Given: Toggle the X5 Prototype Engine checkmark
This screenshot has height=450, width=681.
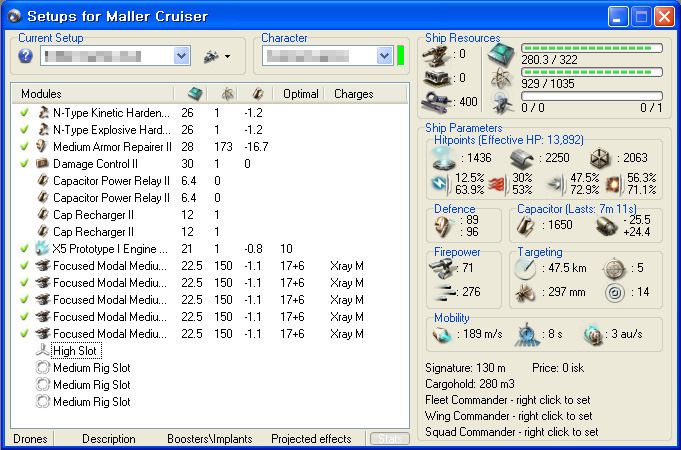Looking at the screenshot, I should pos(24,248).
